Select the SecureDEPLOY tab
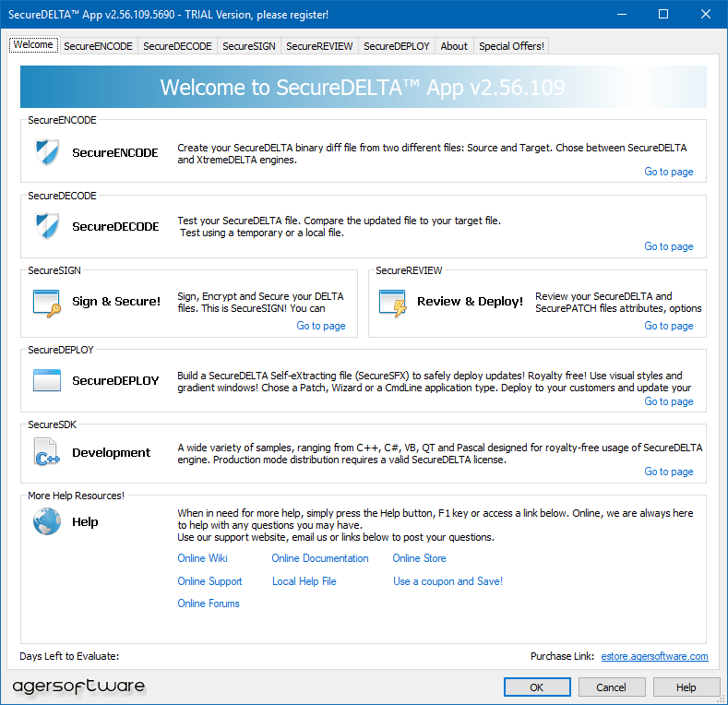 397,46
